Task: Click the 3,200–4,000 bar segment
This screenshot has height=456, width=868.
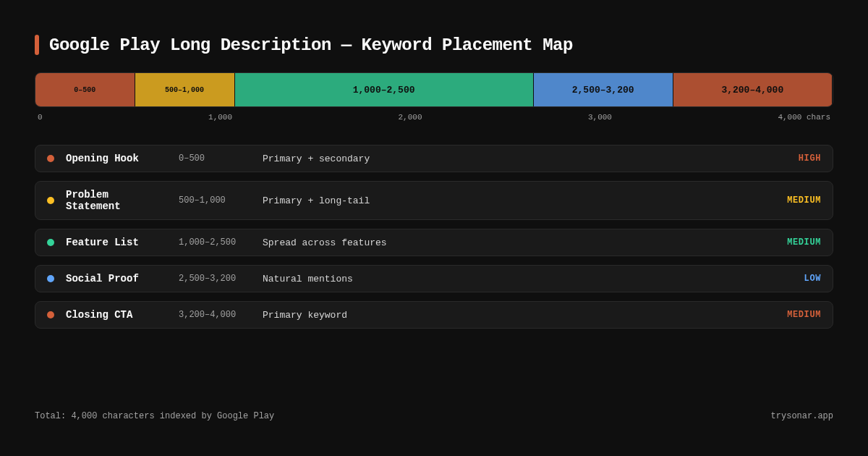Action: click(x=752, y=90)
